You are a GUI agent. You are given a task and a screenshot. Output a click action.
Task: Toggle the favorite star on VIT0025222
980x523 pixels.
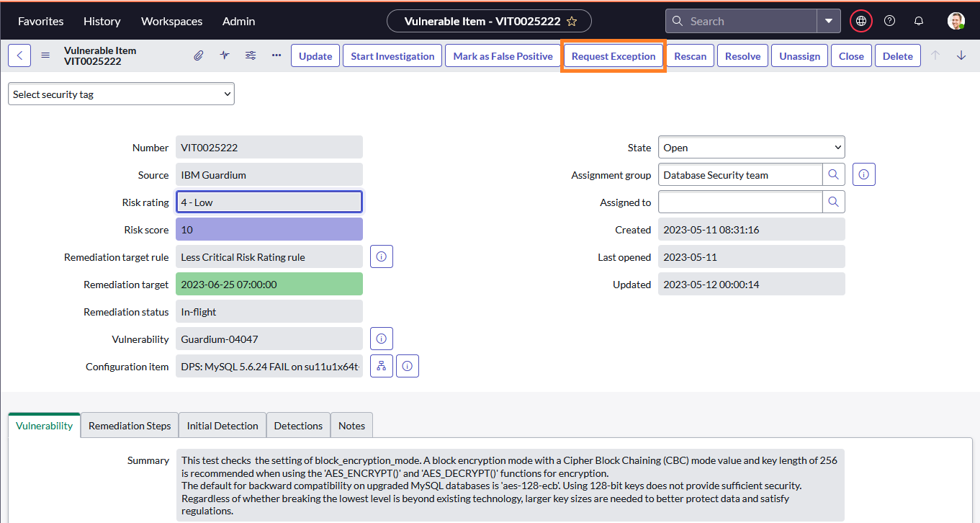click(x=571, y=22)
